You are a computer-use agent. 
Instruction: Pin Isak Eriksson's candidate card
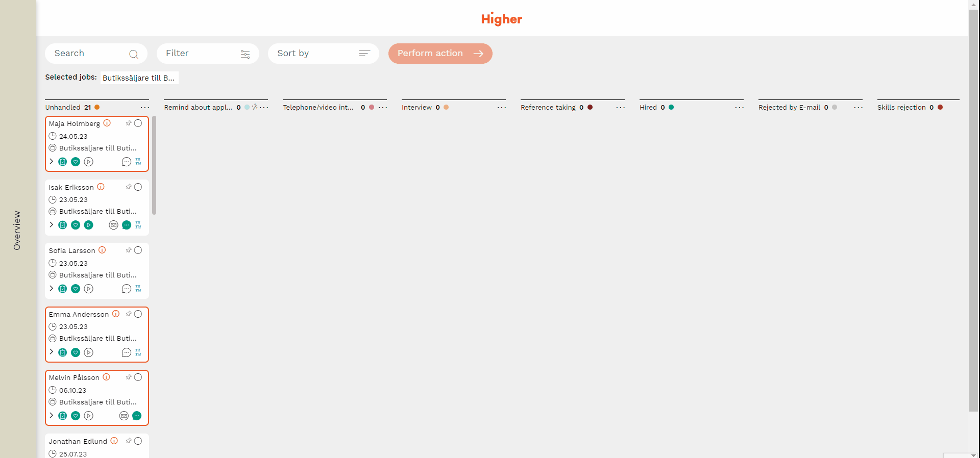tap(129, 187)
